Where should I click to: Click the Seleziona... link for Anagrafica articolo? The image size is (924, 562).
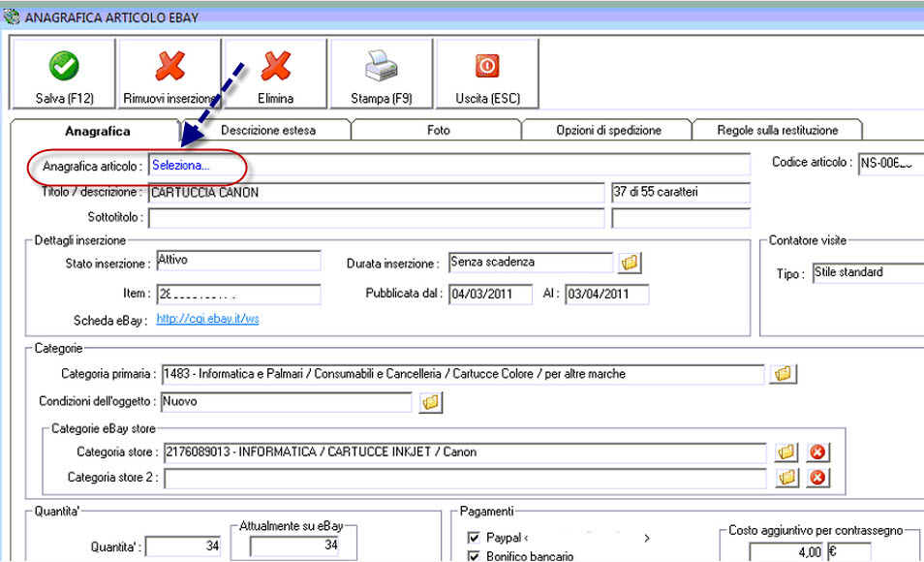181,166
